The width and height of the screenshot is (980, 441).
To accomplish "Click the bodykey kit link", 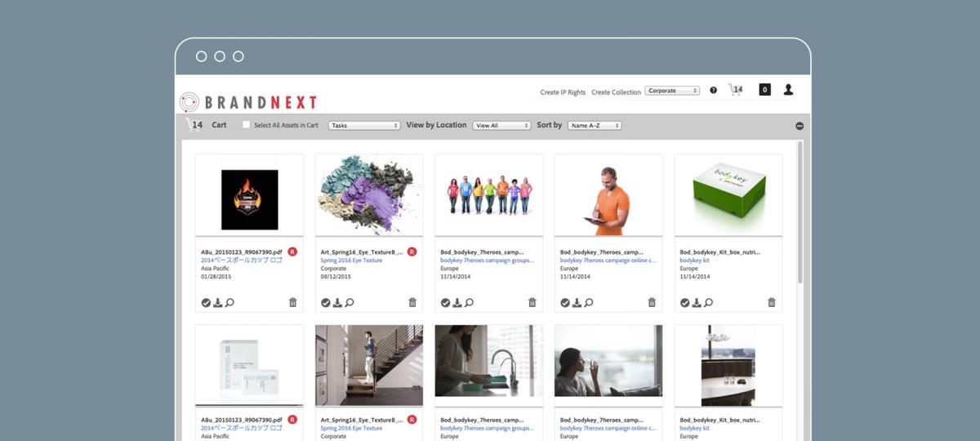I will [x=695, y=260].
